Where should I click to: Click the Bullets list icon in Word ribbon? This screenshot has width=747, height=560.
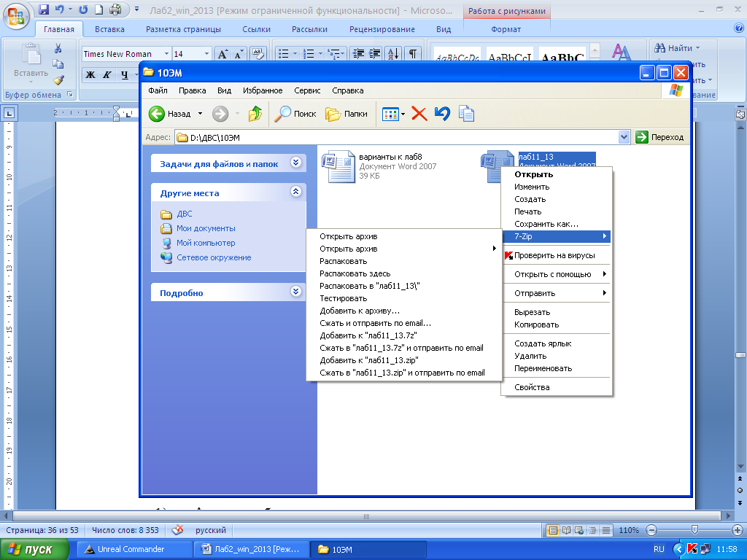click(284, 54)
